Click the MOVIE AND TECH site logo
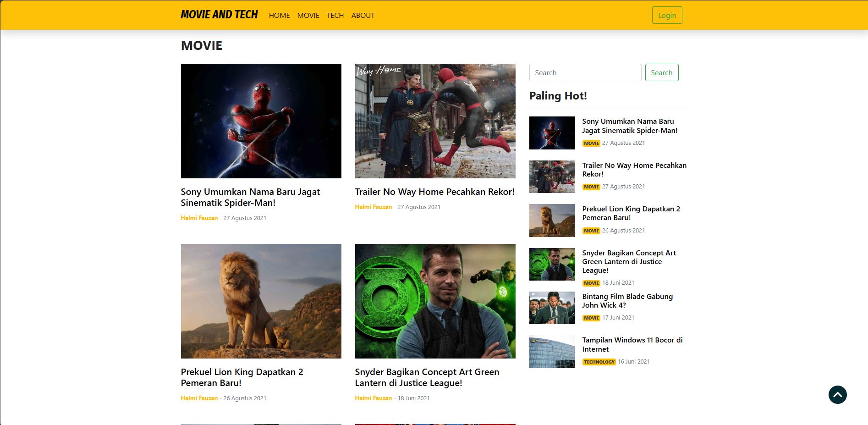This screenshot has width=868, height=425. (219, 15)
